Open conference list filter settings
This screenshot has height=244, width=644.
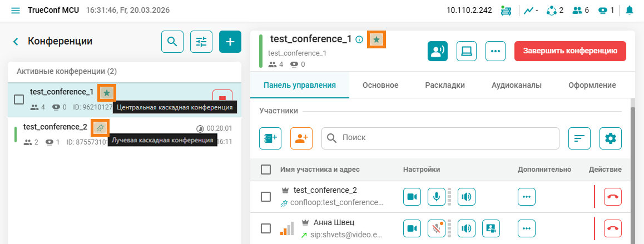(x=201, y=41)
